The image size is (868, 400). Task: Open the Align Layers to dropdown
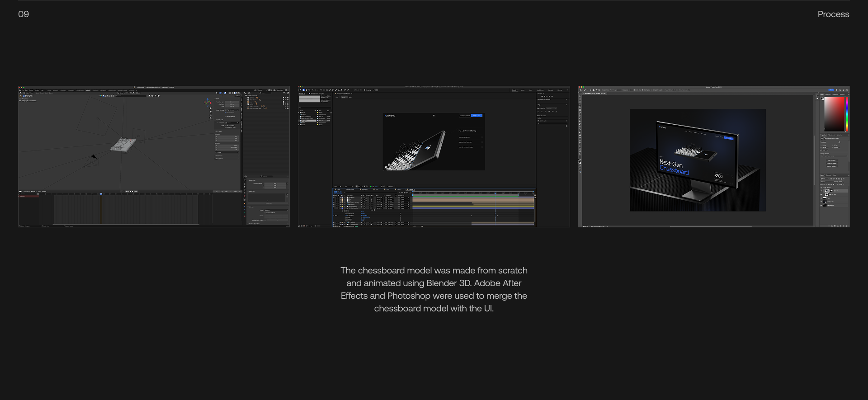click(551, 108)
